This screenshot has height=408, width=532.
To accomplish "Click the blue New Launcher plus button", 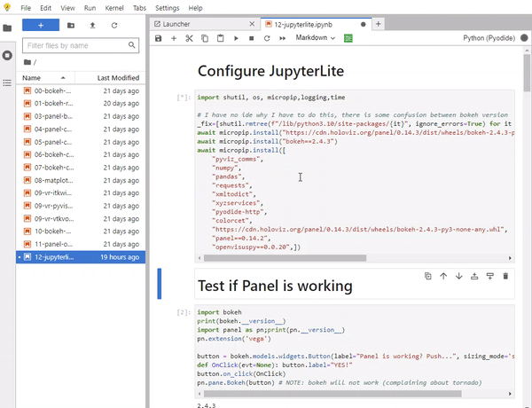I will [x=41, y=25].
